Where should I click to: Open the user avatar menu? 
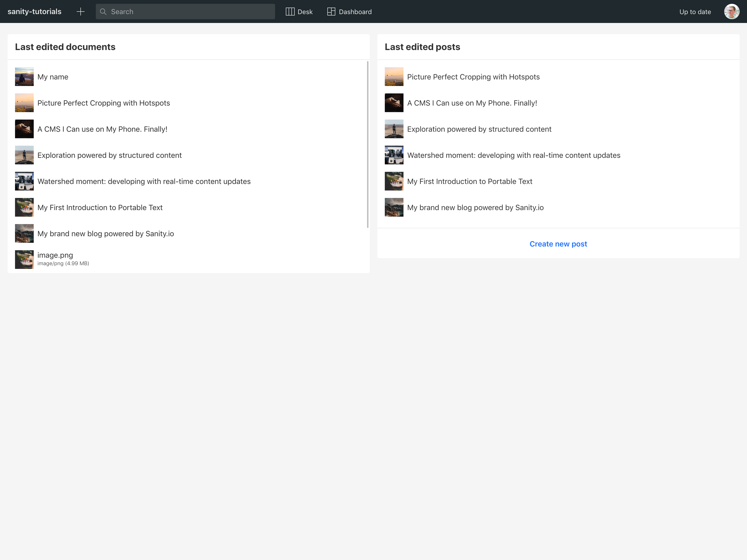(x=731, y=12)
